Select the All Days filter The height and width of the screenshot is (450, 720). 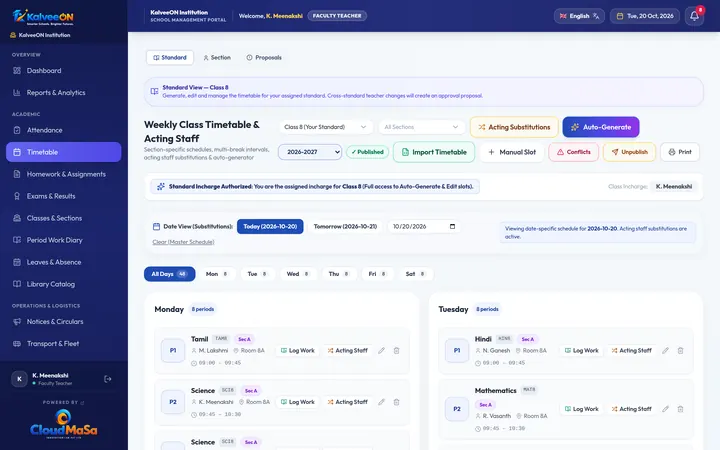[169, 274]
